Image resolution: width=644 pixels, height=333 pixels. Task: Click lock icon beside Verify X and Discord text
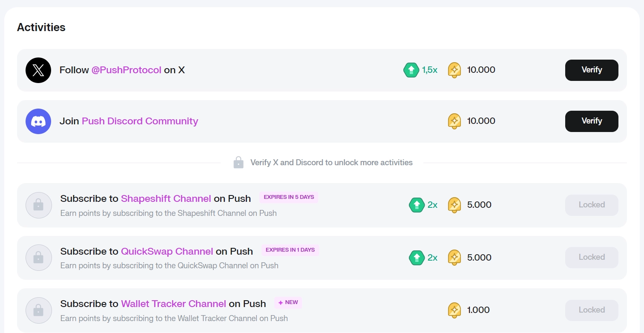239,162
